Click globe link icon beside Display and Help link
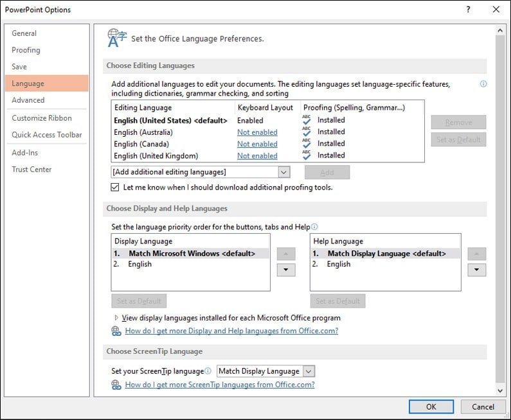Screen dimensions: 511x420 pos(116,331)
